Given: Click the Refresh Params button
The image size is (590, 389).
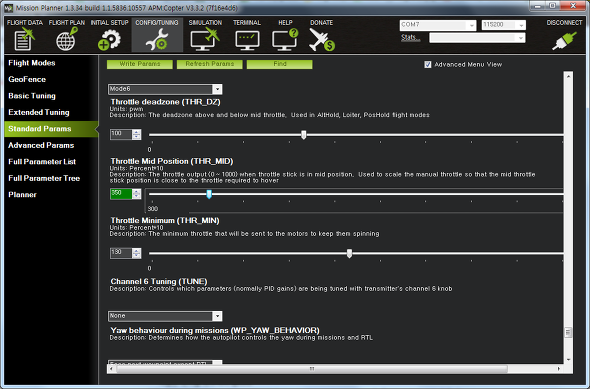Looking at the screenshot, I should pos(210,64).
